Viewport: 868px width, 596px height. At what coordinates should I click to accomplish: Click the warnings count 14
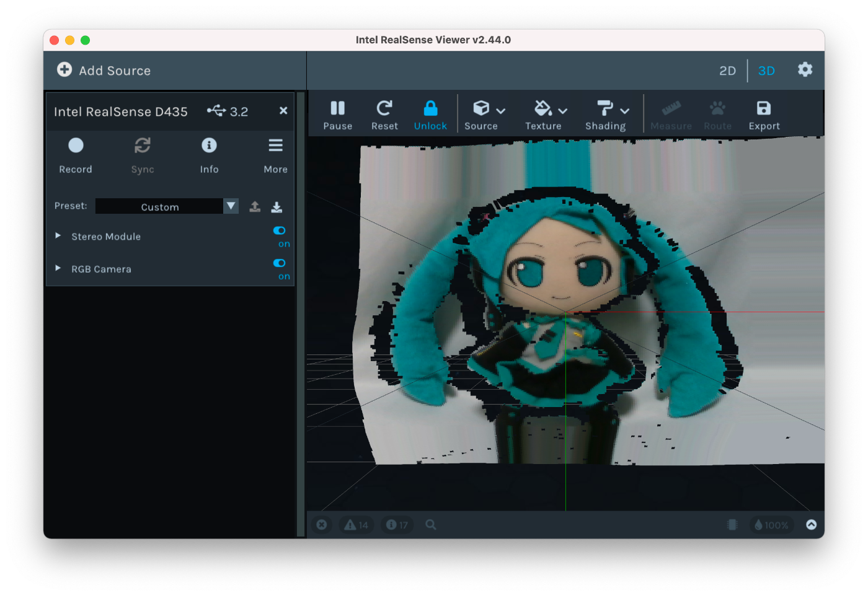point(356,525)
